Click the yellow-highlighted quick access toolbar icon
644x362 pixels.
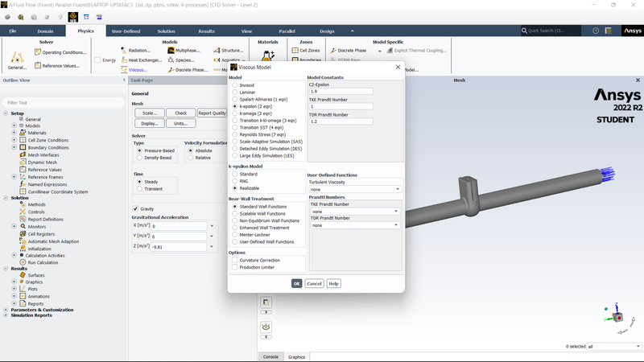(x=73, y=17)
